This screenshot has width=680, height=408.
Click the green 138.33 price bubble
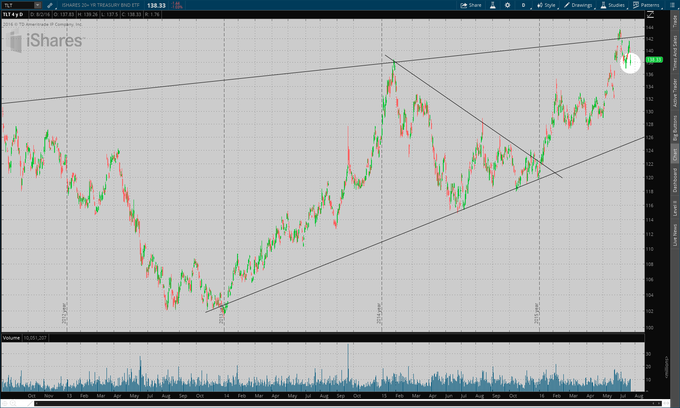tap(654, 60)
